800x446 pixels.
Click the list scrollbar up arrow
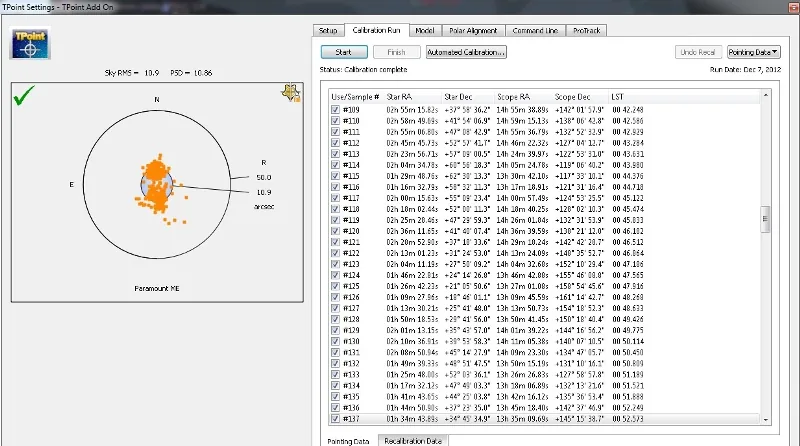click(x=765, y=95)
